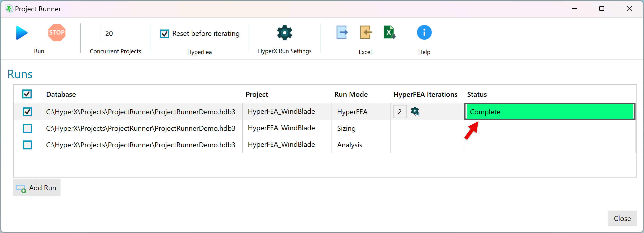644x233 pixels.
Task: Check the Sizing run mode row checkbox
Action: click(27, 128)
